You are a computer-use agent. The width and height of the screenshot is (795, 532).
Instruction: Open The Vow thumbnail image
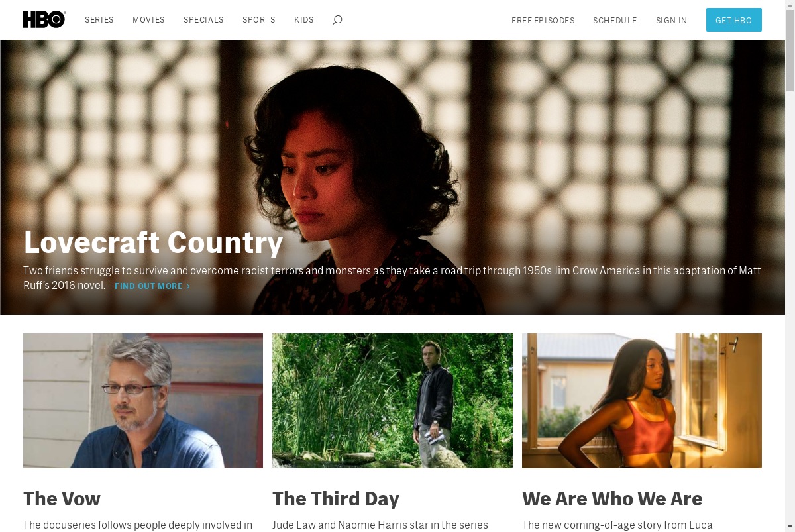(143, 401)
